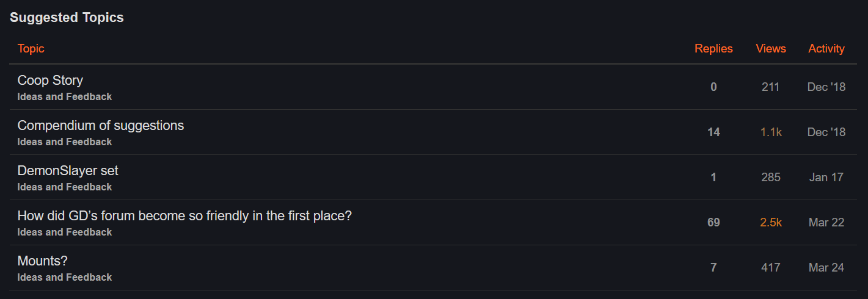
Task: Open Ideas and Feedback category under Mounts?
Action: coord(65,278)
